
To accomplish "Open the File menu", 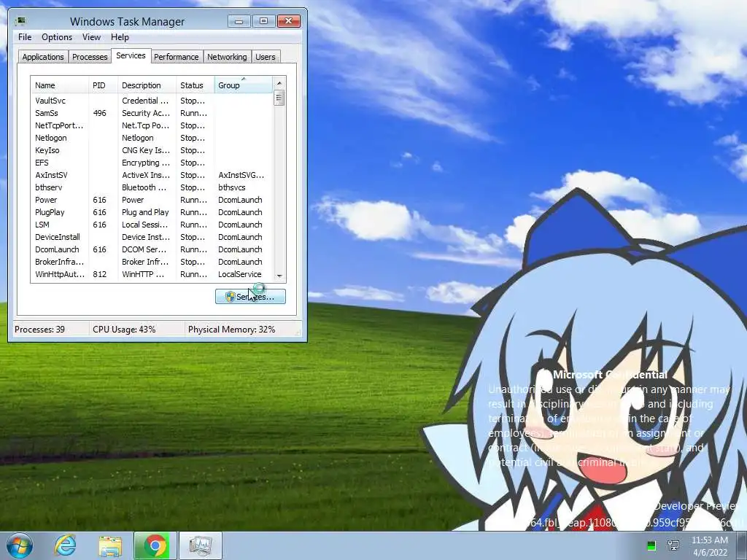I will click(x=25, y=37).
